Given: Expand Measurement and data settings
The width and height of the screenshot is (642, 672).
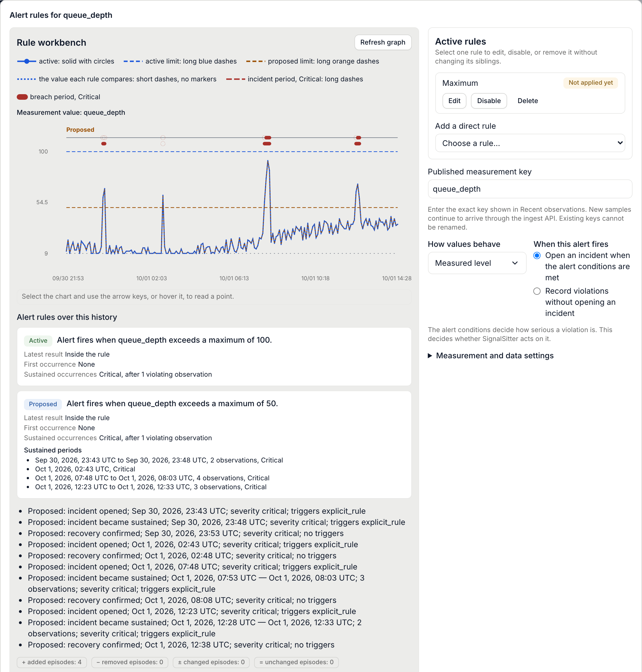Looking at the screenshot, I should (x=491, y=356).
